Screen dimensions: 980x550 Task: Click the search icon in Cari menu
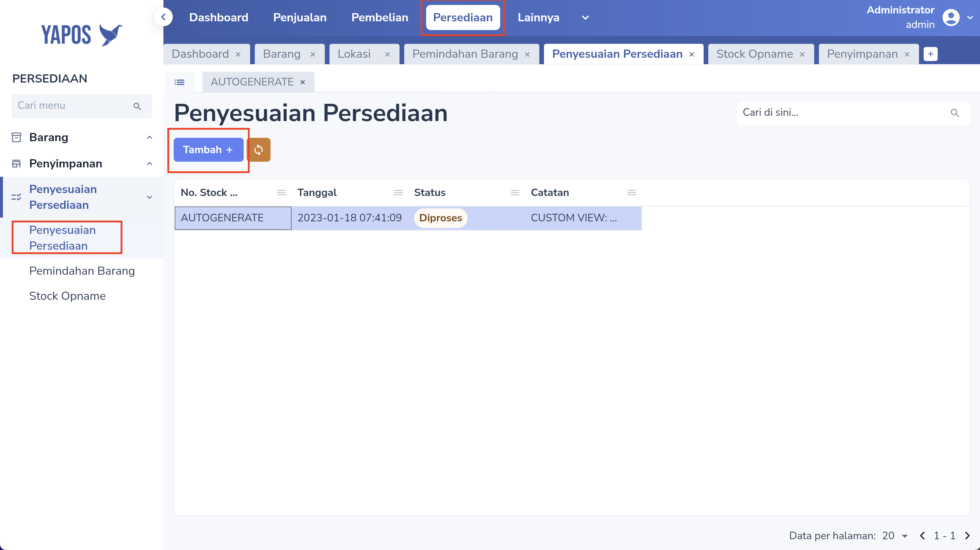(137, 106)
